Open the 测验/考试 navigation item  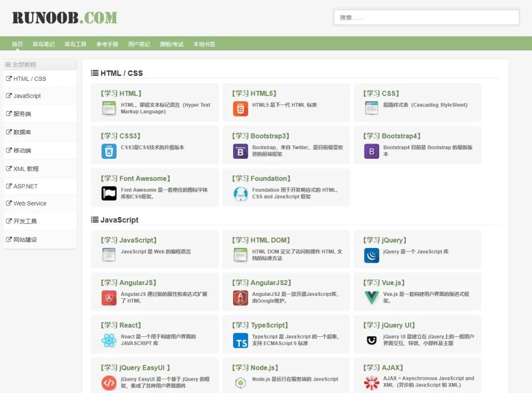tap(172, 44)
